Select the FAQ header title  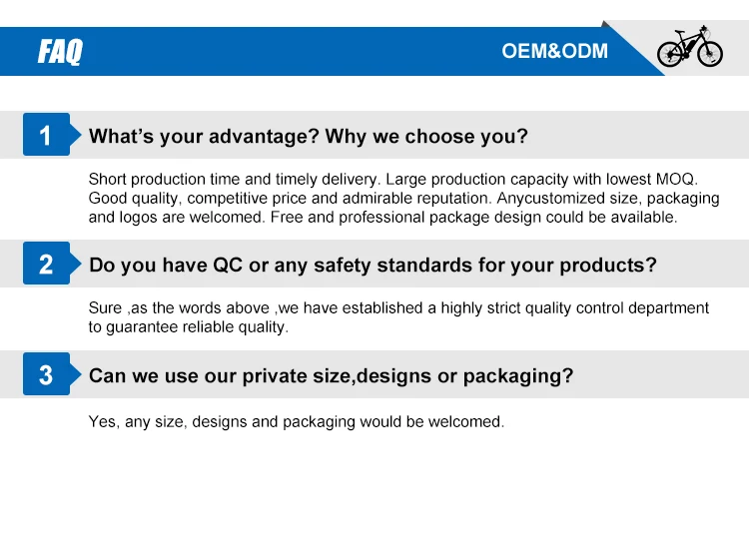(x=60, y=51)
